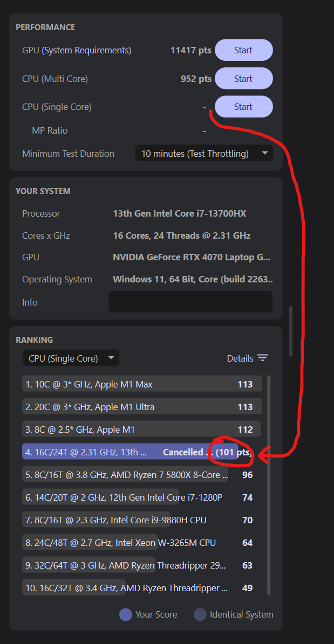Start the CPU Multi Core test
The height and width of the screenshot is (644, 334).
point(243,79)
